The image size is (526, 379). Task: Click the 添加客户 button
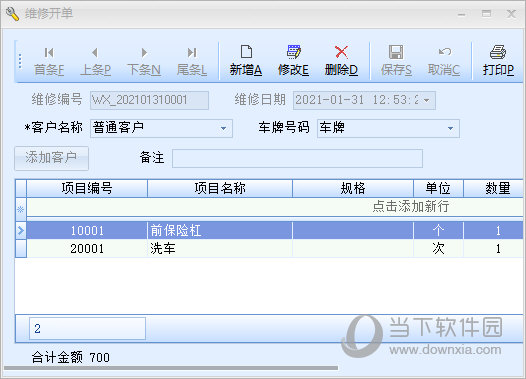(51, 158)
